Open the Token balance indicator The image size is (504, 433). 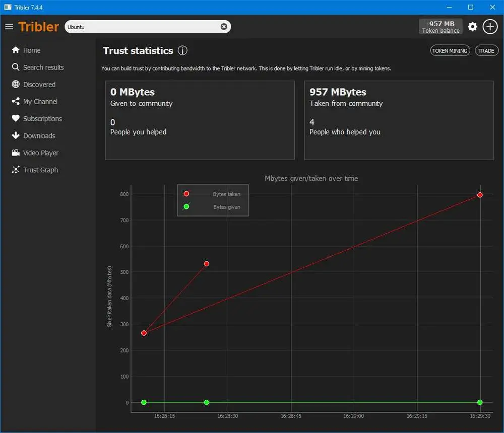(440, 27)
